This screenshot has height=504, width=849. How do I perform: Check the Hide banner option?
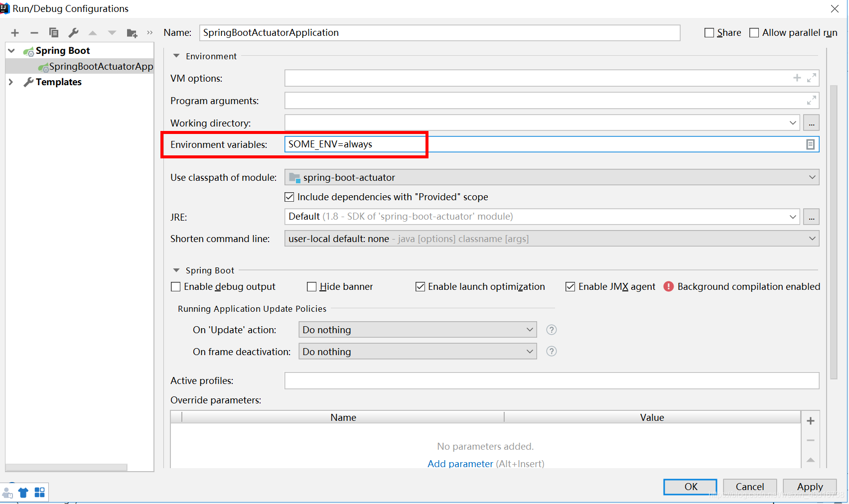tap(312, 287)
